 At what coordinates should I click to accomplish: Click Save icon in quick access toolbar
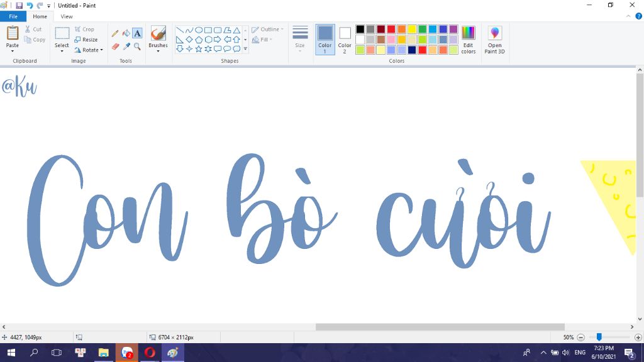[x=19, y=5]
